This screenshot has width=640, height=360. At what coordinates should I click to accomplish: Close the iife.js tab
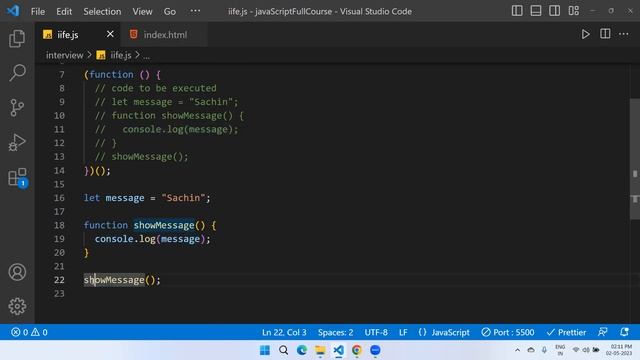pyautogui.click(x=110, y=34)
